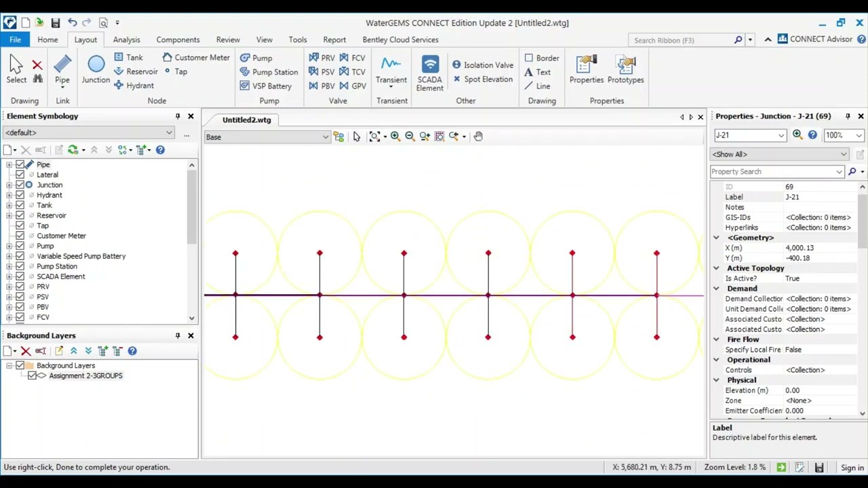
Task: Switch to the Components ribbon tab
Action: [178, 39]
